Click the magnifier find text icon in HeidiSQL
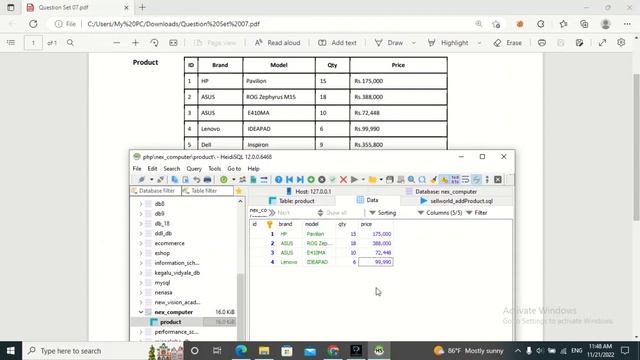 411,180
